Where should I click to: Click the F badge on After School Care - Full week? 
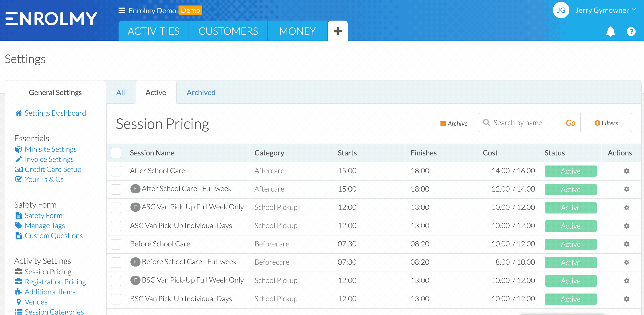(x=135, y=189)
